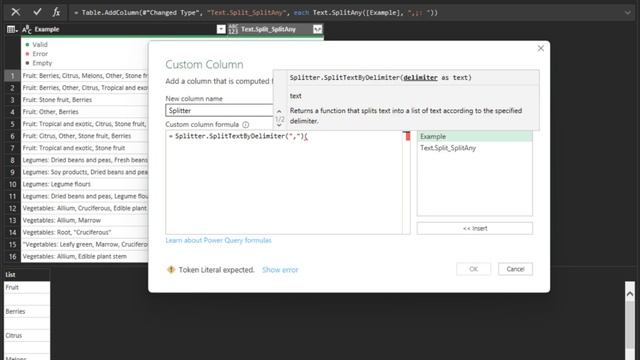Image resolution: width=640 pixels, height=360 pixels.
Task: Select row 7 Fruit: Tropical and exotic cell
Action: click(85, 148)
